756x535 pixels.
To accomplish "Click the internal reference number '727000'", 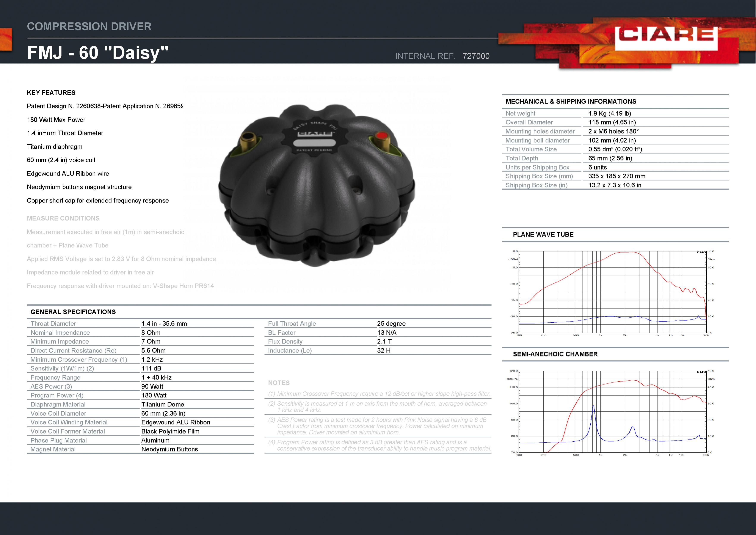I will click(476, 56).
